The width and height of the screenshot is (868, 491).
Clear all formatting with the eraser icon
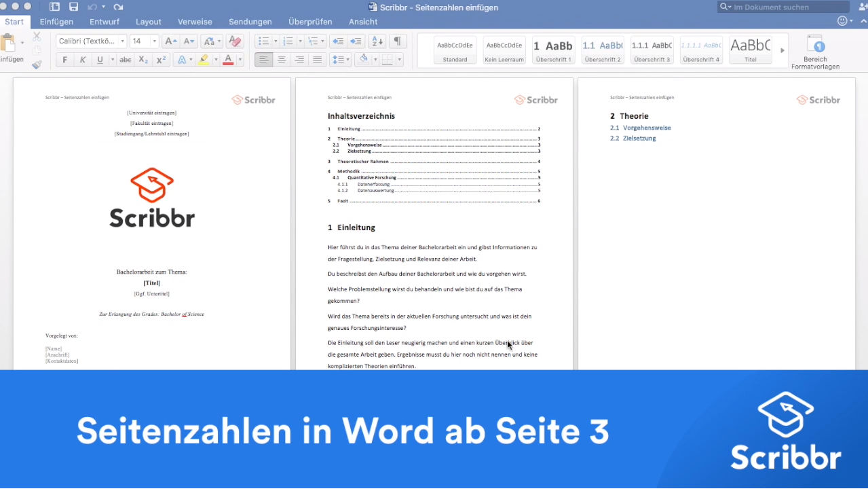pos(235,41)
